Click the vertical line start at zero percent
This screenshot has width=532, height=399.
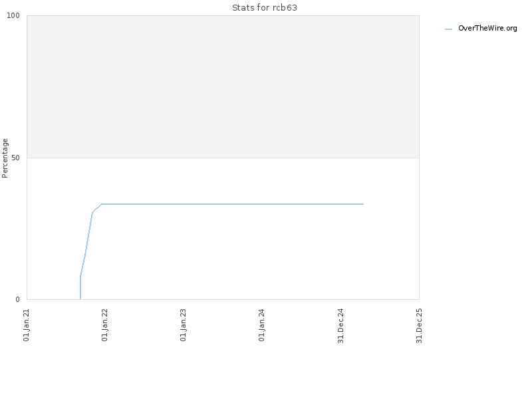(x=80, y=288)
